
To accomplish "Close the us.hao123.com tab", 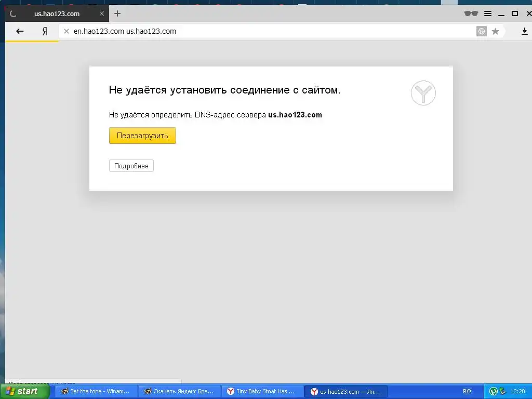I will pos(101,14).
